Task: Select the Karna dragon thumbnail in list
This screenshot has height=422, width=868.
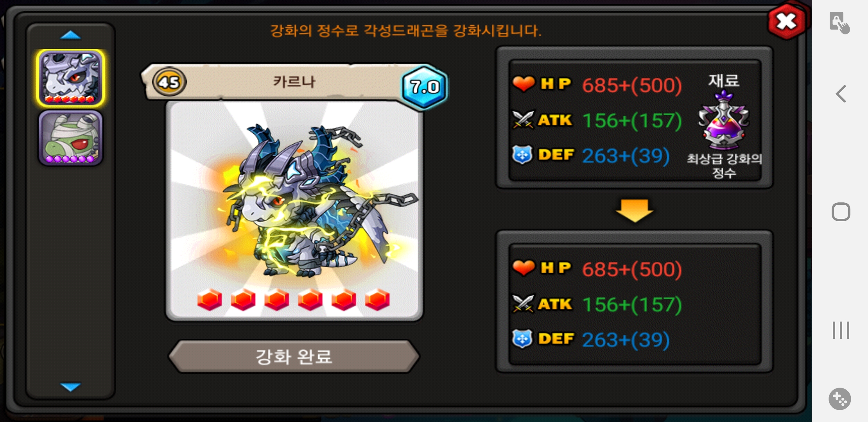Action: 70,78
